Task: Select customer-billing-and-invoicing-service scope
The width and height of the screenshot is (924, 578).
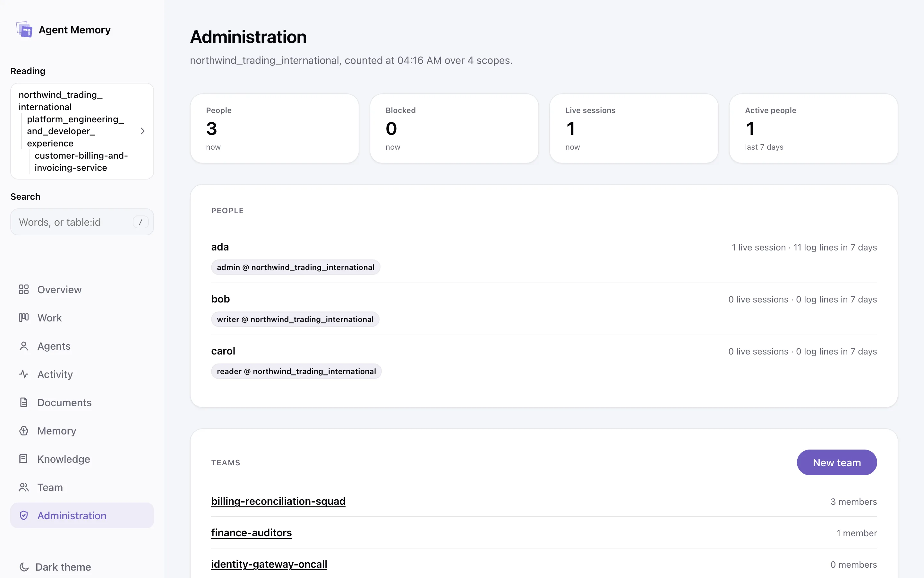Action: click(x=81, y=162)
